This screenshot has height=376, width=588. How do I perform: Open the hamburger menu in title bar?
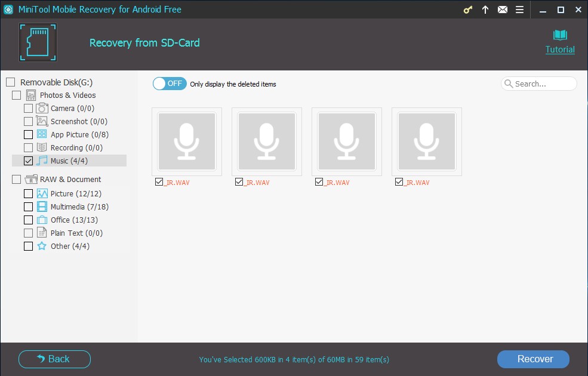click(520, 10)
